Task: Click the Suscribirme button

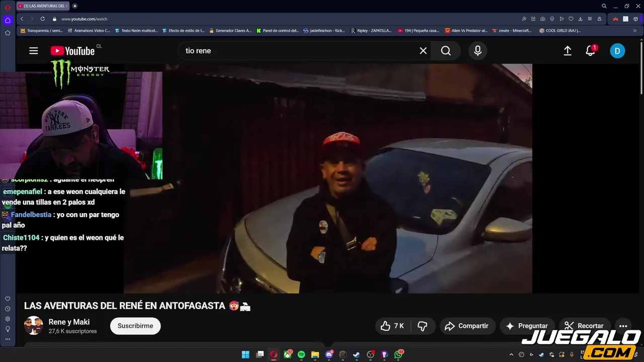Action: pos(135,326)
